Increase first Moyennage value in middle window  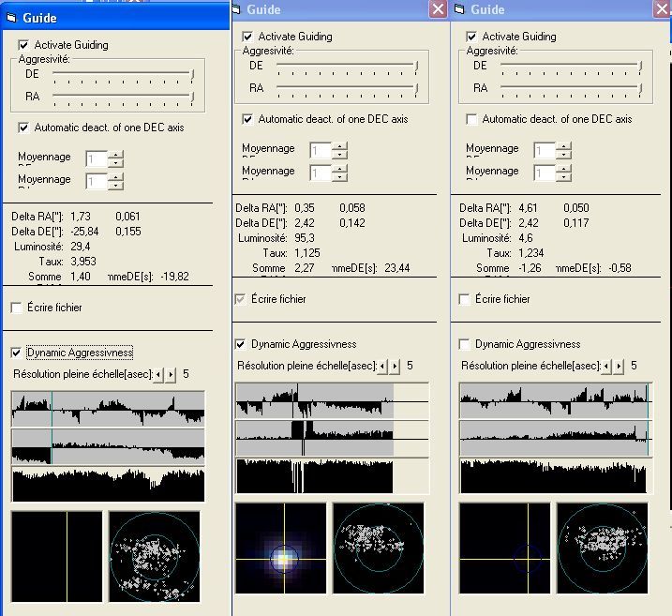tap(340, 146)
